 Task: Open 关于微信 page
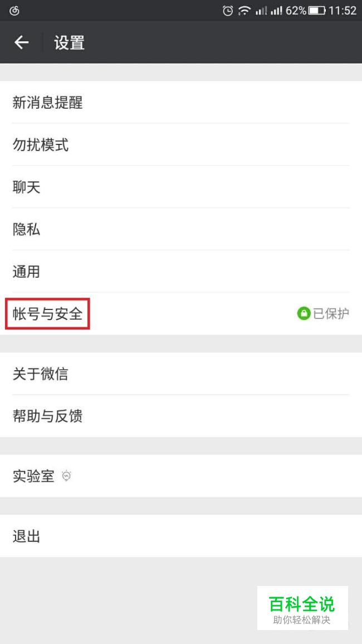click(x=181, y=374)
